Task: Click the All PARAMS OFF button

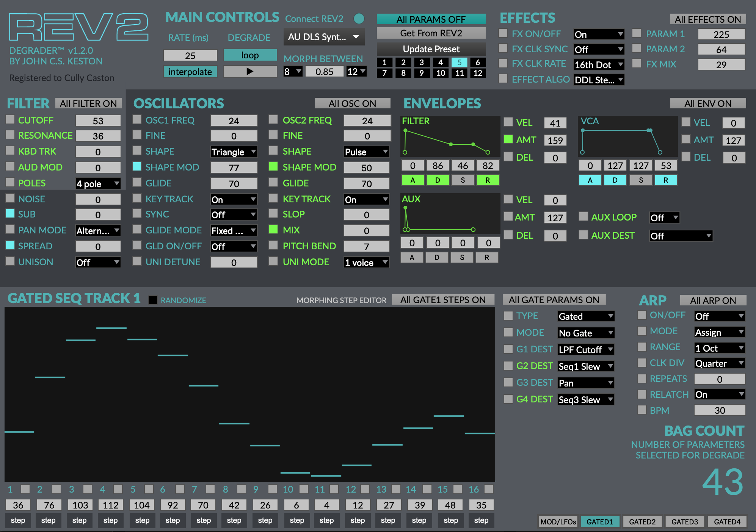Action: [x=431, y=19]
